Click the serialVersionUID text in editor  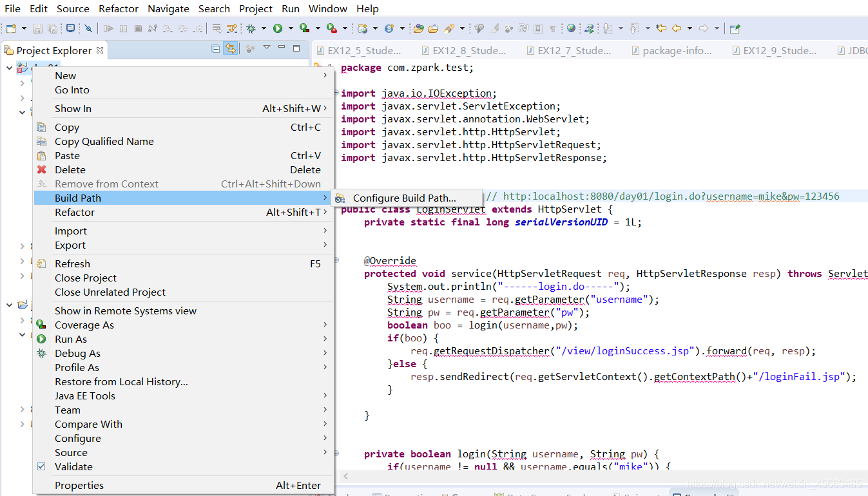[x=561, y=222]
